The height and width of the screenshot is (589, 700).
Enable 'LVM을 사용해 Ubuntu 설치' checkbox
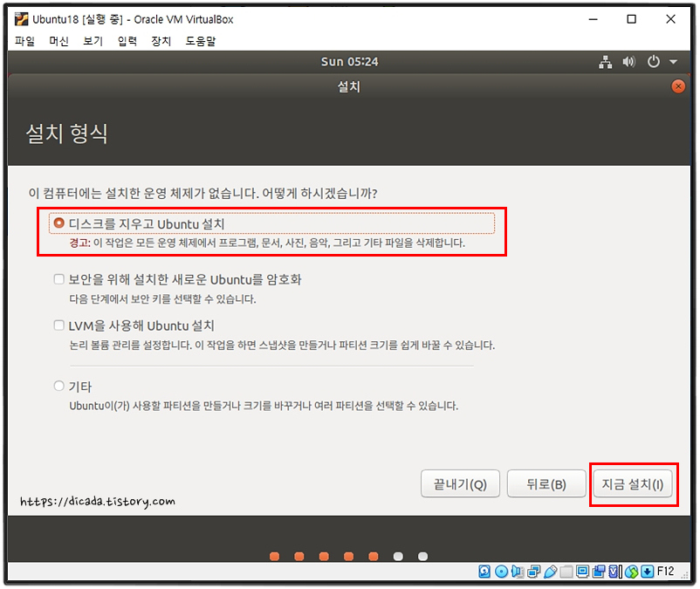click(59, 325)
